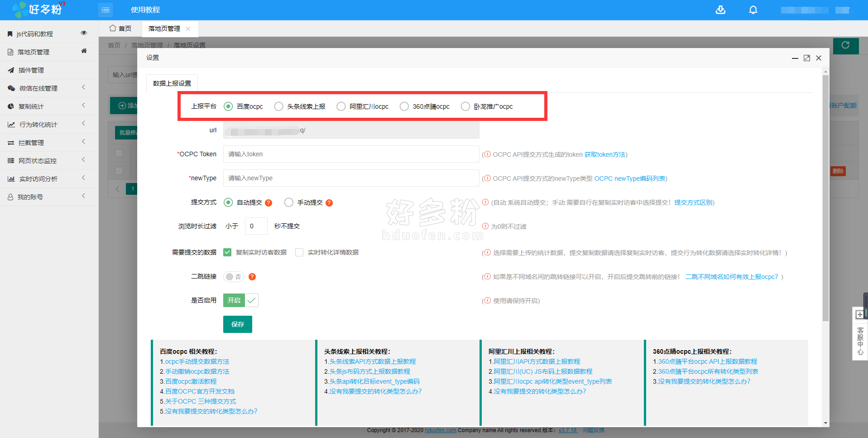The height and width of the screenshot is (438, 868).
Task: Click the 浏览时长过滤 seconds input
Action: tap(256, 226)
